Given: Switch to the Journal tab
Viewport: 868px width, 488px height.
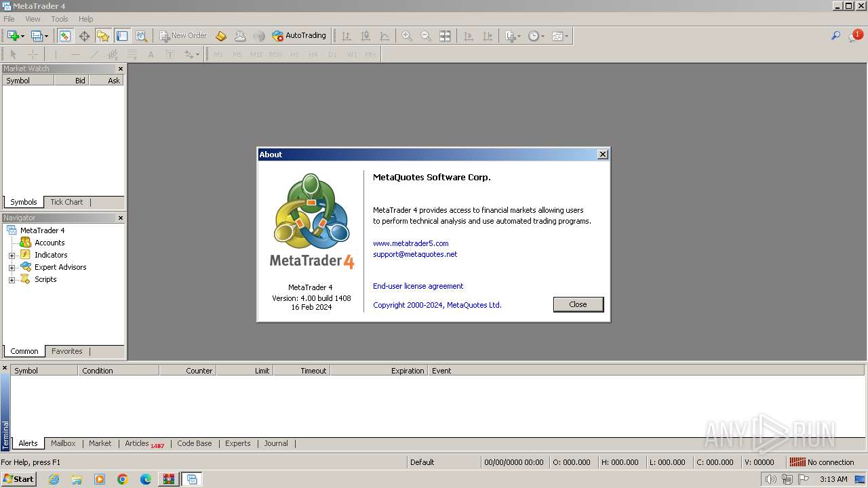Looking at the screenshot, I should [x=276, y=443].
